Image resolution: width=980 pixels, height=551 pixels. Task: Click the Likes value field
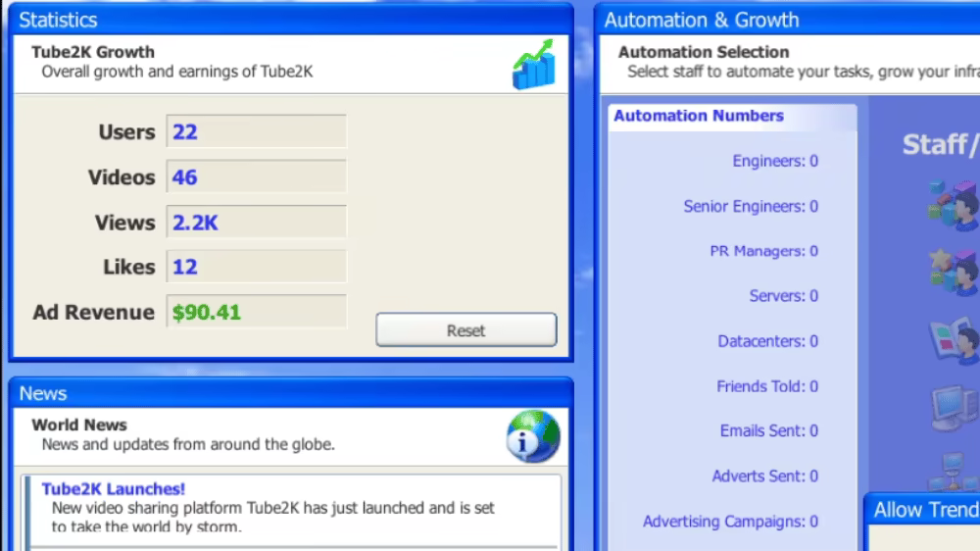pos(256,267)
